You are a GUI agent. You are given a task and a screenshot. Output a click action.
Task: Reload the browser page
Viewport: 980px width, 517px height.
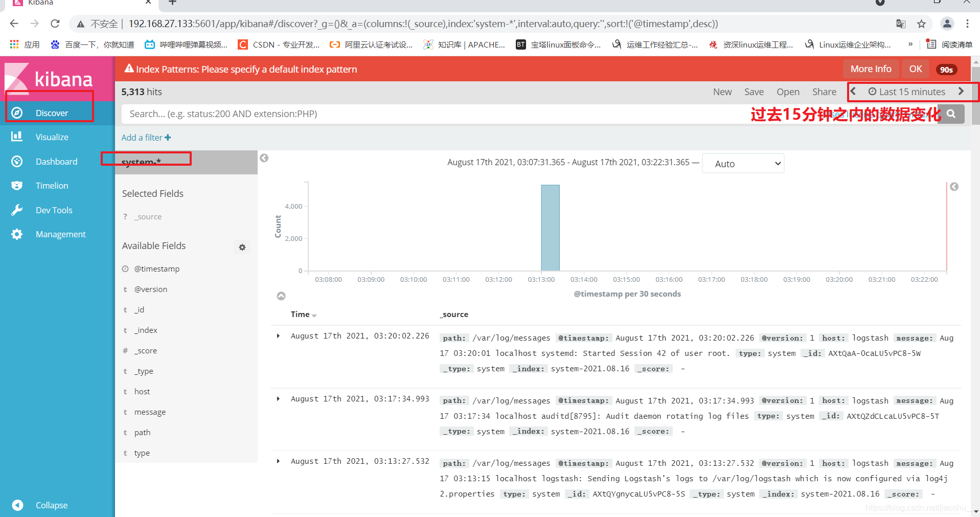pos(55,24)
